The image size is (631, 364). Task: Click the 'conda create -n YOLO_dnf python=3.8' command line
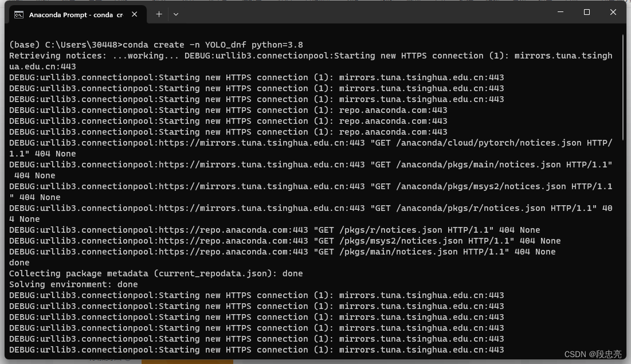[156, 45]
